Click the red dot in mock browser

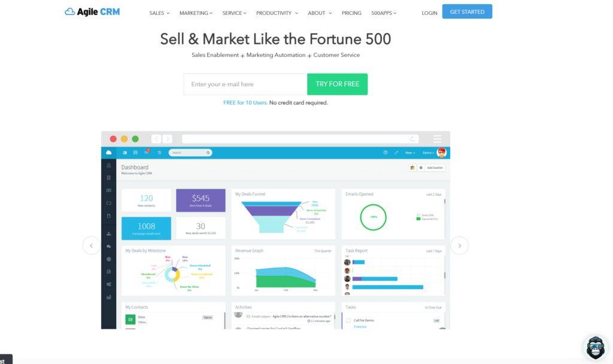point(113,139)
